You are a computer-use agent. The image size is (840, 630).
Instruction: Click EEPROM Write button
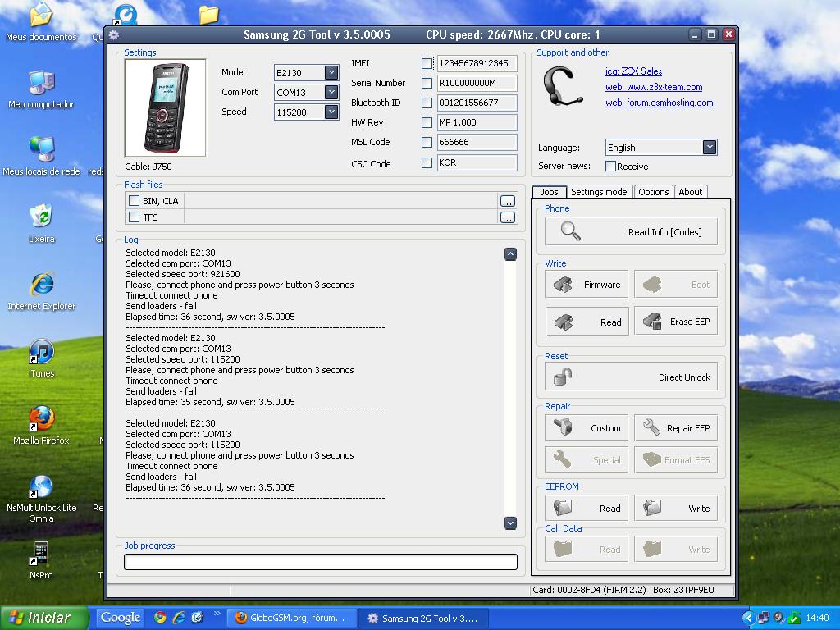pos(676,508)
